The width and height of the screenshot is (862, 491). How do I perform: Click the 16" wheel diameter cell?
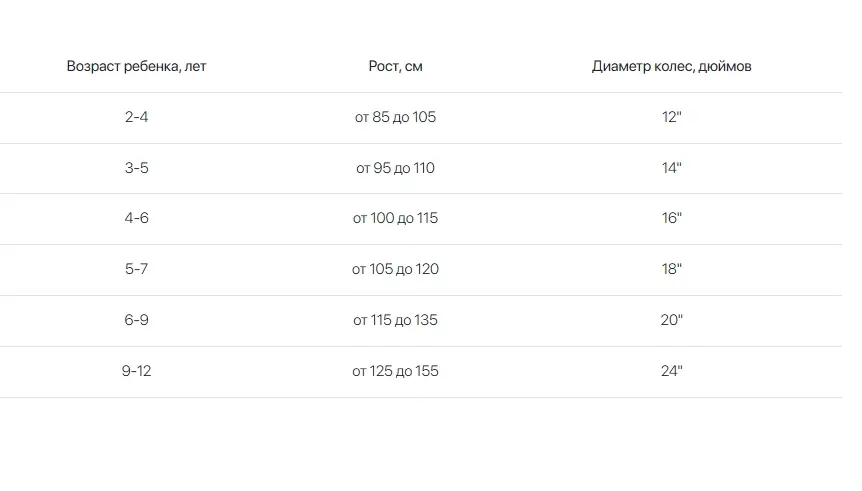click(x=671, y=218)
